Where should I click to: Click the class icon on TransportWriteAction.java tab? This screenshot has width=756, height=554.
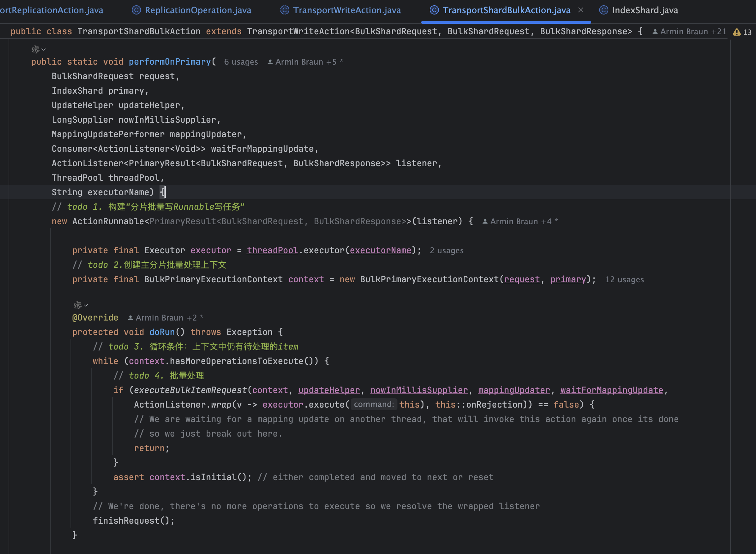[284, 10]
